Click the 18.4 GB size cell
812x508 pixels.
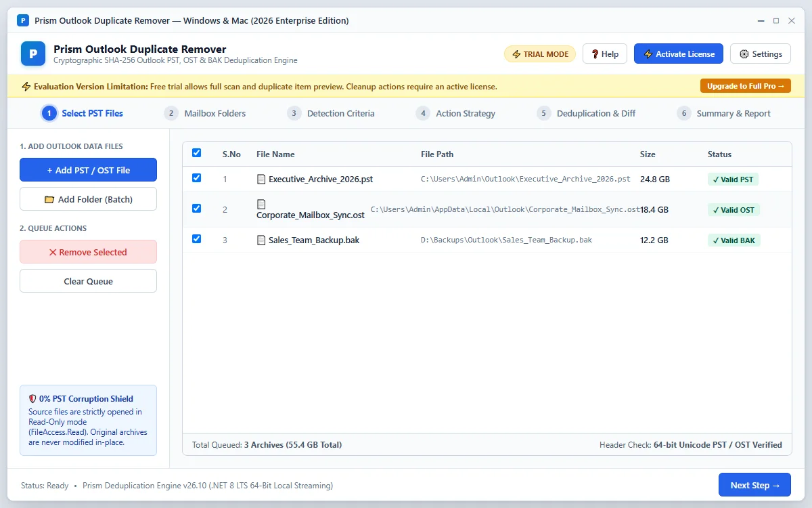[655, 210]
